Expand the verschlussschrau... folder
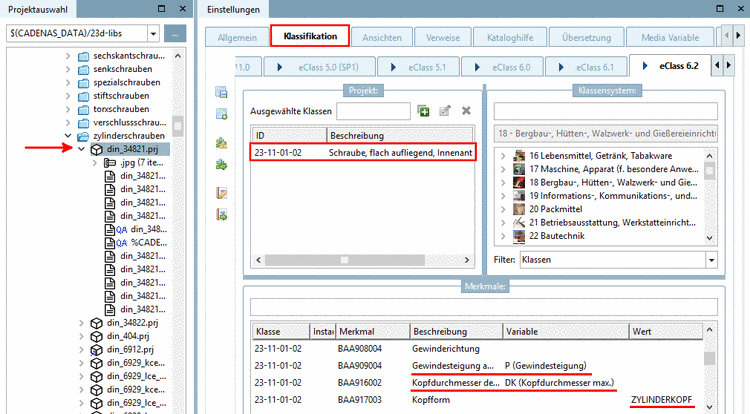The height and width of the screenshot is (414, 750). point(68,123)
